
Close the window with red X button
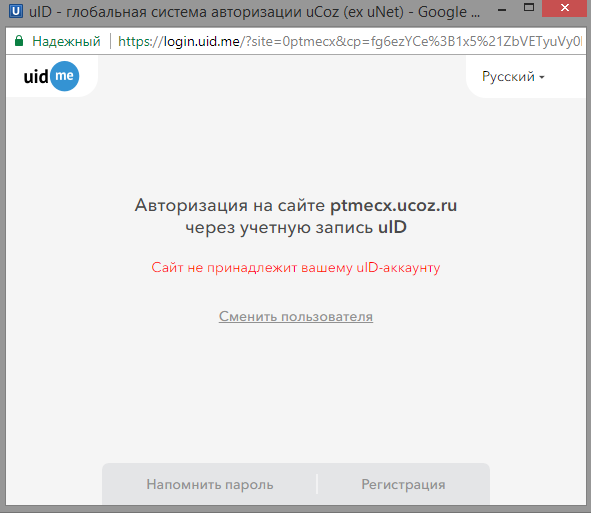564,8
